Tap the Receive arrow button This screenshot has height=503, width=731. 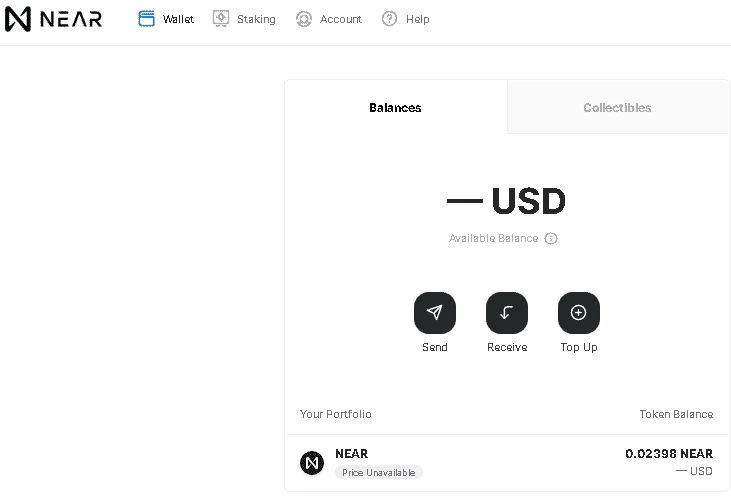pyautogui.click(x=507, y=313)
